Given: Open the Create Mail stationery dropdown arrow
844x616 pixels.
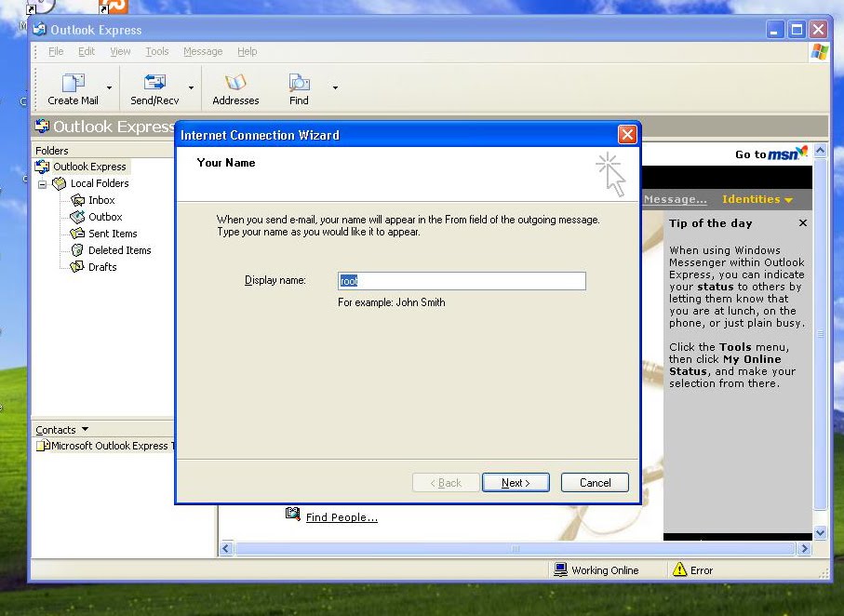Looking at the screenshot, I should (x=109, y=87).
